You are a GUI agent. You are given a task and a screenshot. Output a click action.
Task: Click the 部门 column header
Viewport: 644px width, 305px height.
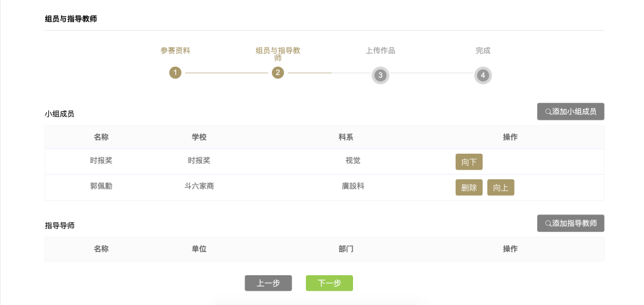pos(346,249)
